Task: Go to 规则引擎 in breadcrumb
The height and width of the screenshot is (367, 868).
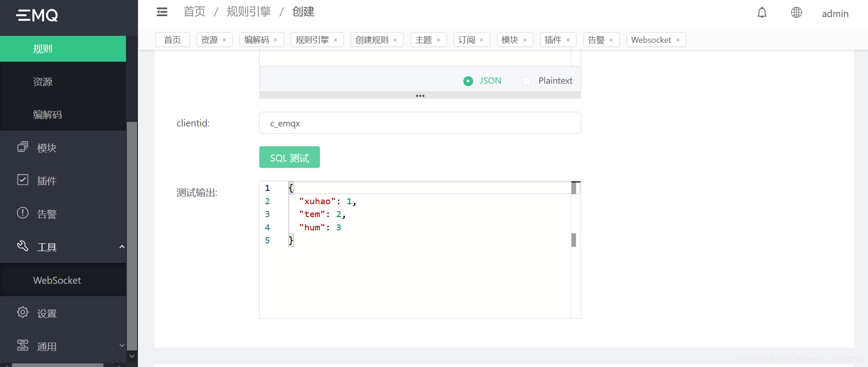Action: (249, 12)
